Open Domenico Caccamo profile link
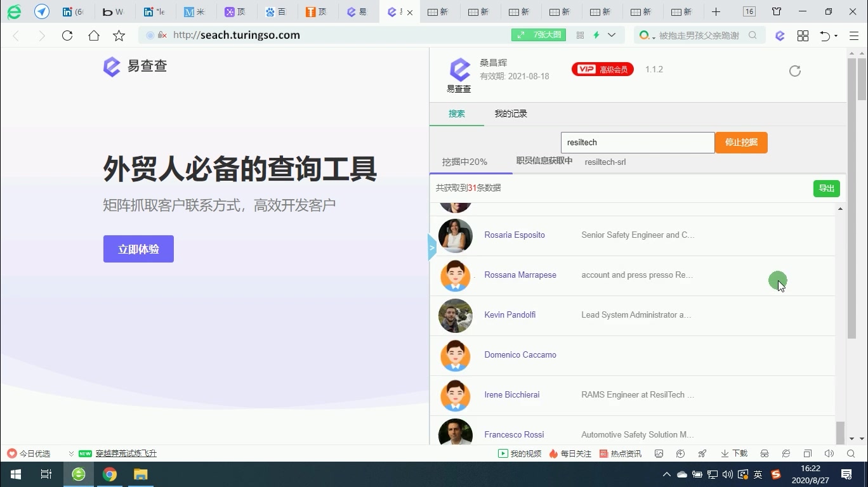 520,355
